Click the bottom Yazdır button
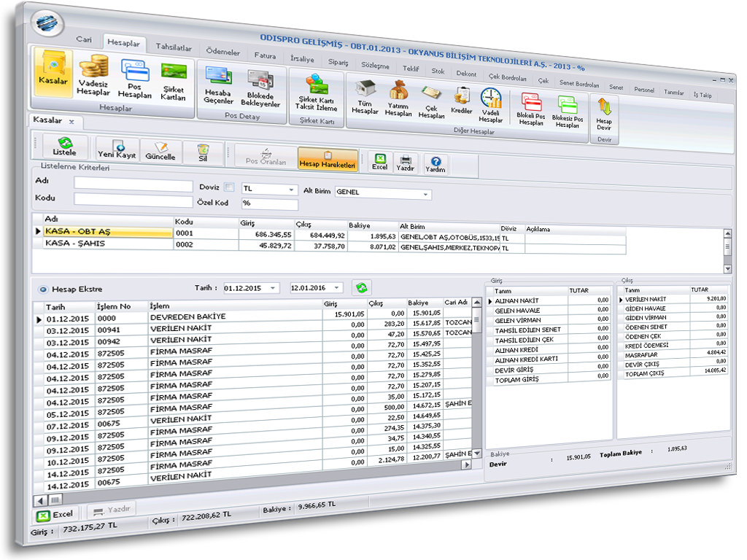The image size is (747, 560). click(112, 510)
